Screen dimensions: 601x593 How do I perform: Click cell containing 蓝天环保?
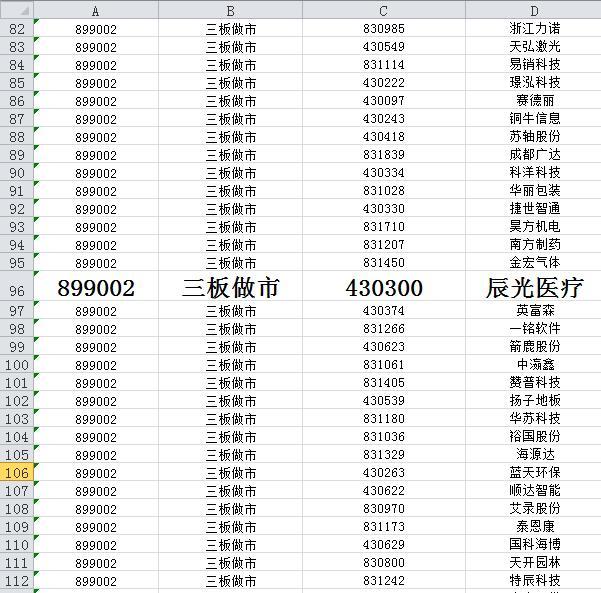(534, 472)
